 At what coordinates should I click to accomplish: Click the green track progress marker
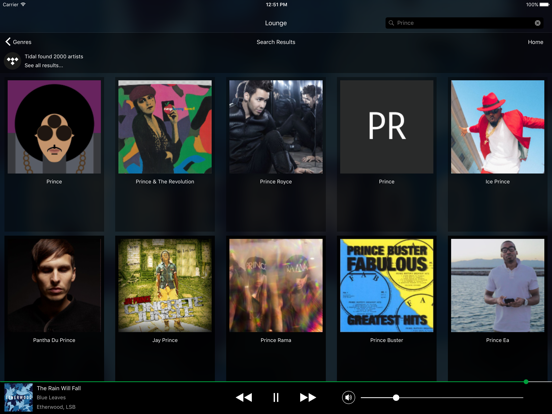[x=526, y=382]
